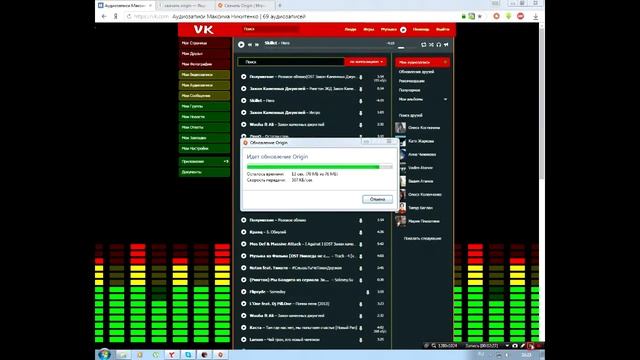Open Моя Страница in the left sidebar

click(x=204, y=43)
